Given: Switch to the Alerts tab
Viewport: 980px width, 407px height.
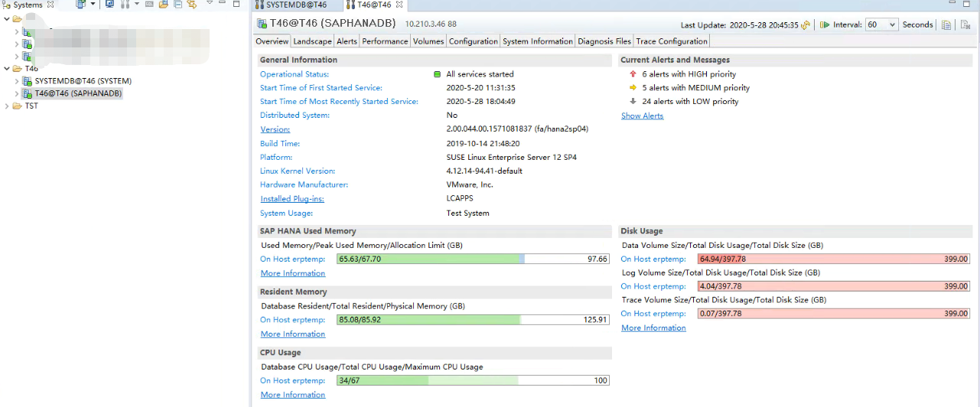Looking at the screenshot, I should point(347,41).
